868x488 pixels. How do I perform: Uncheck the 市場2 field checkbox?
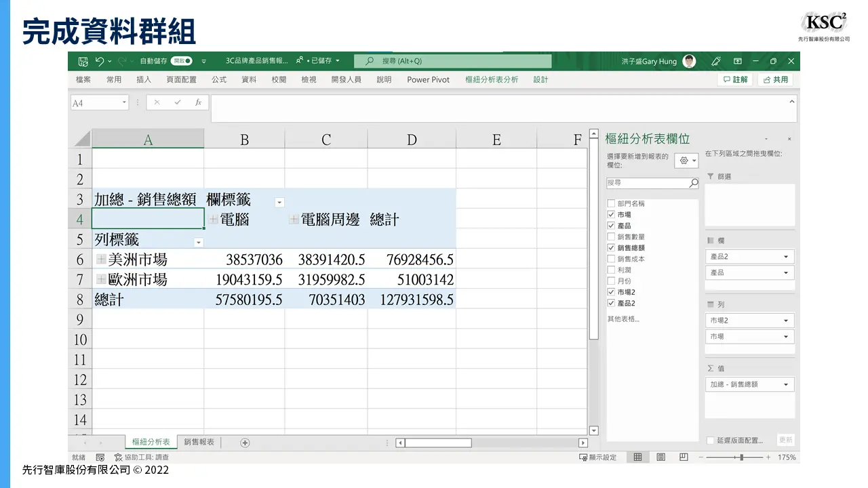click(611, 292)
